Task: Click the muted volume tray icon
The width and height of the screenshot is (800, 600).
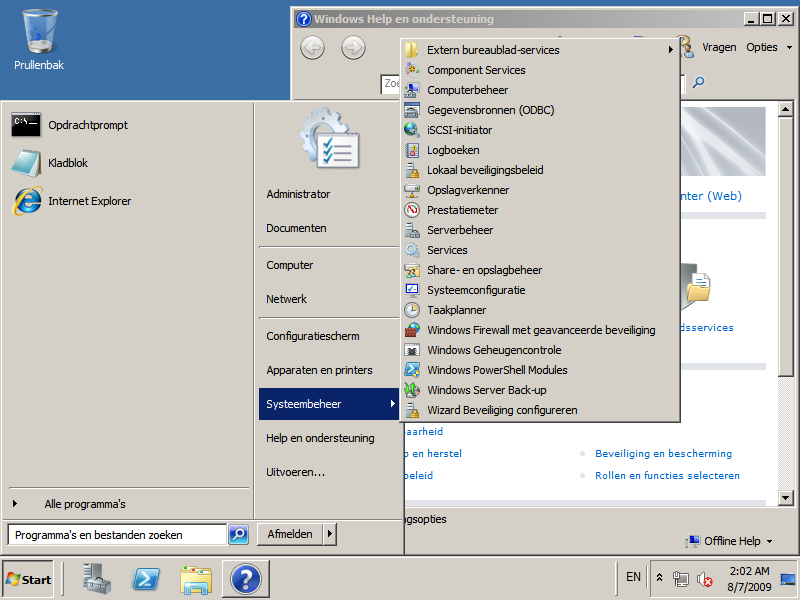Action: [705, 579]
